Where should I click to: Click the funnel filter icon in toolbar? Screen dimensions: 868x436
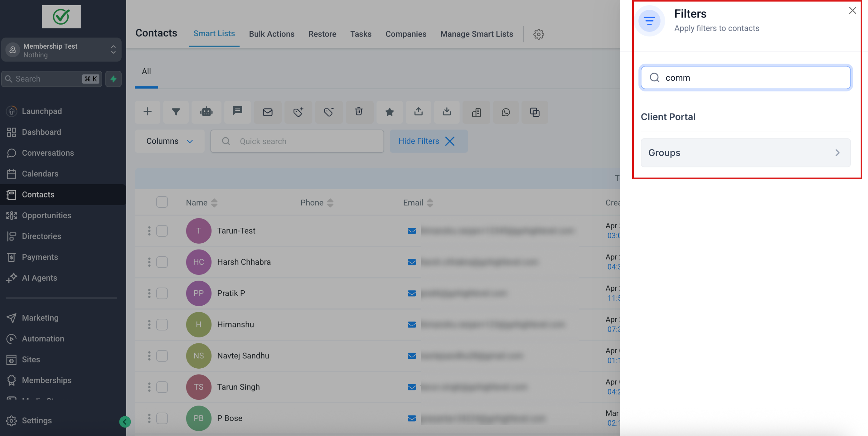click(175, 112)
